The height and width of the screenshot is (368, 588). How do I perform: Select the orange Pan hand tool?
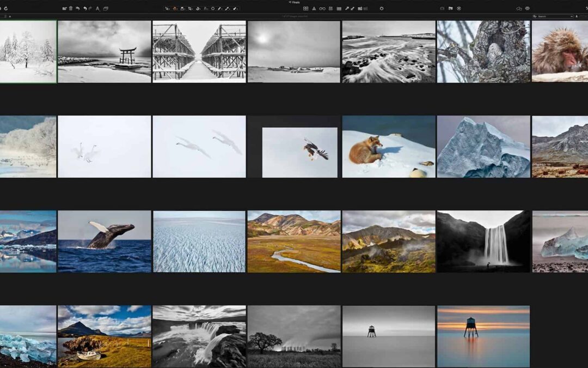click(175, 8)
